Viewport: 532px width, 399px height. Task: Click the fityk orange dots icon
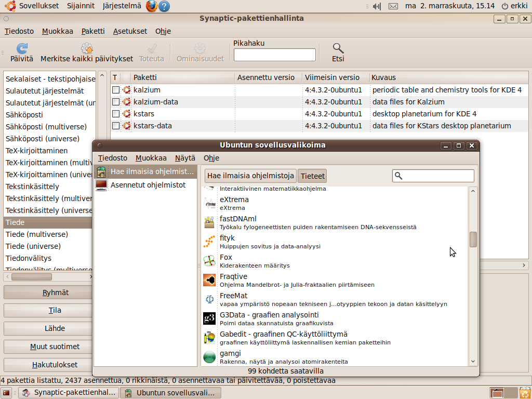coord(209,242)
